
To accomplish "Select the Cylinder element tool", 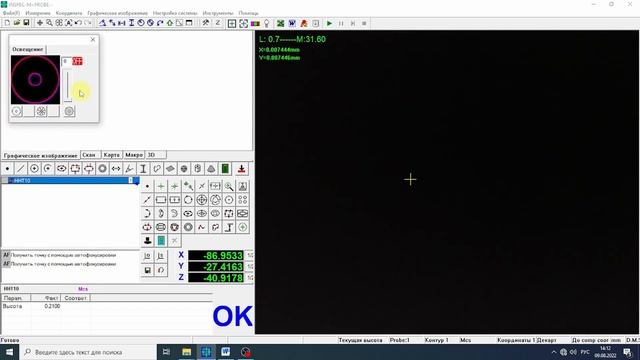I will [x=198, y=169].
